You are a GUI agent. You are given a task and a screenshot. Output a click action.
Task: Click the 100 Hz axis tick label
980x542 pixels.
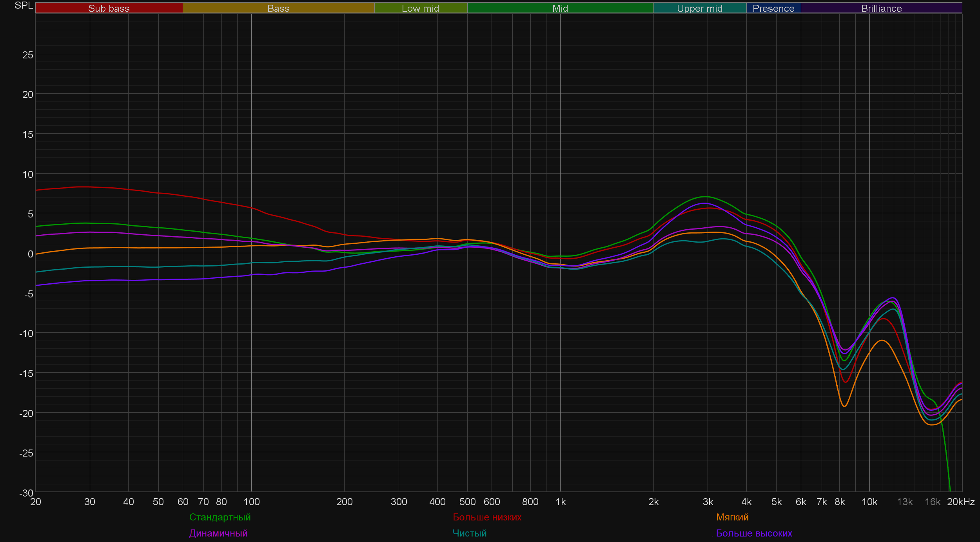251,502
